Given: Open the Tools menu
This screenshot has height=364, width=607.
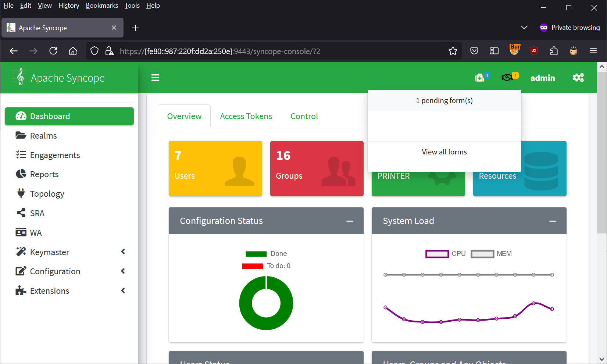Looking at the screenshot, I should coord(132,6).
